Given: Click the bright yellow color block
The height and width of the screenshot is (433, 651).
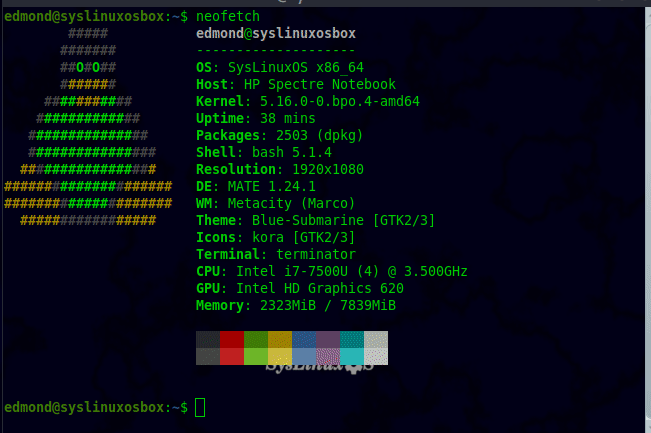Looking at the screenshot, I should coord(280,357).
